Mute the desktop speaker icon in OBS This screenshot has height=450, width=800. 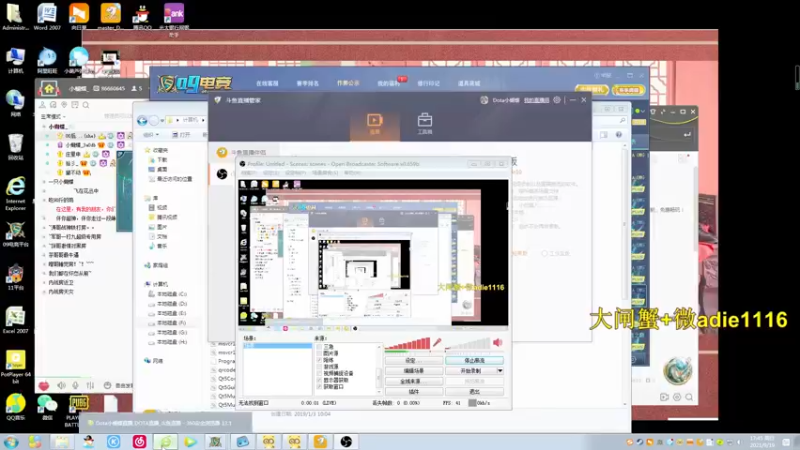[x=498, y=342]
